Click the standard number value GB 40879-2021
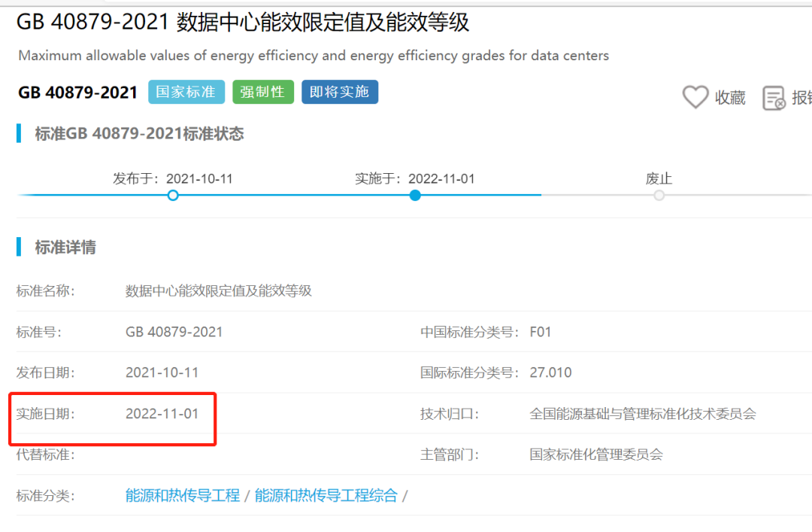This screenshot has height=532, width=812. coord(174,332)
